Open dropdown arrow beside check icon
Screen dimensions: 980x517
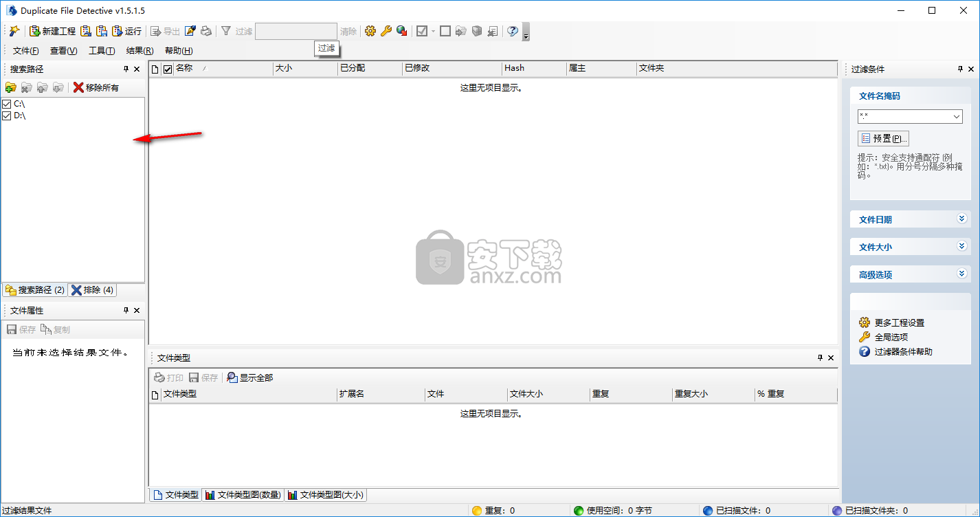click(433, 31)
